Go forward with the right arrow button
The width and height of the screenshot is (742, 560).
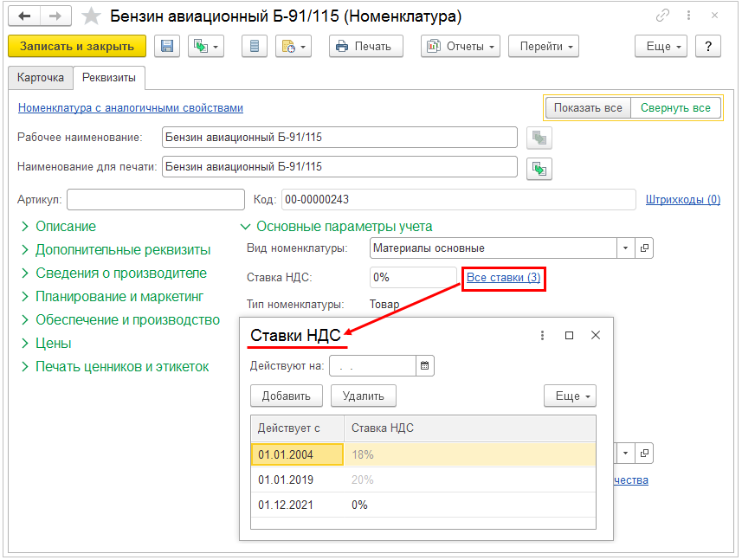[x=55, y=16]
